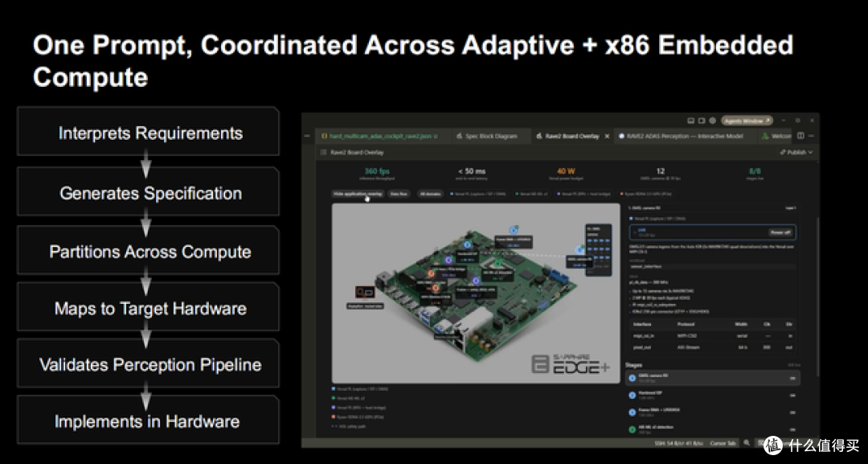Click AXI-Stream protocol cell

pos(688,347)
